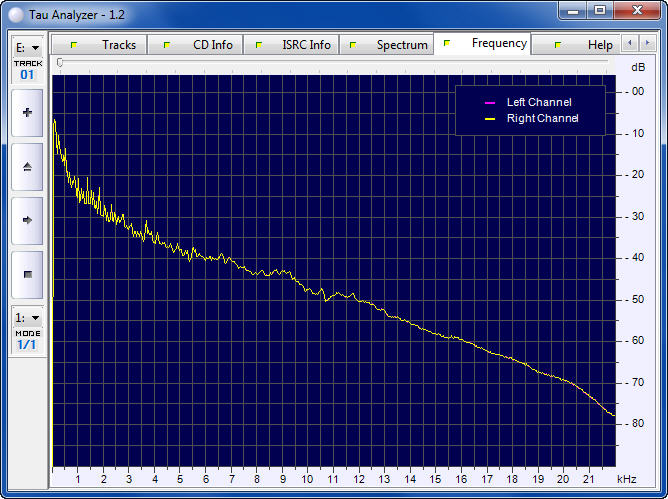The height and width of the screenshot is (499, 668).
Task: Click the eject button
Action: pos(27,167)
